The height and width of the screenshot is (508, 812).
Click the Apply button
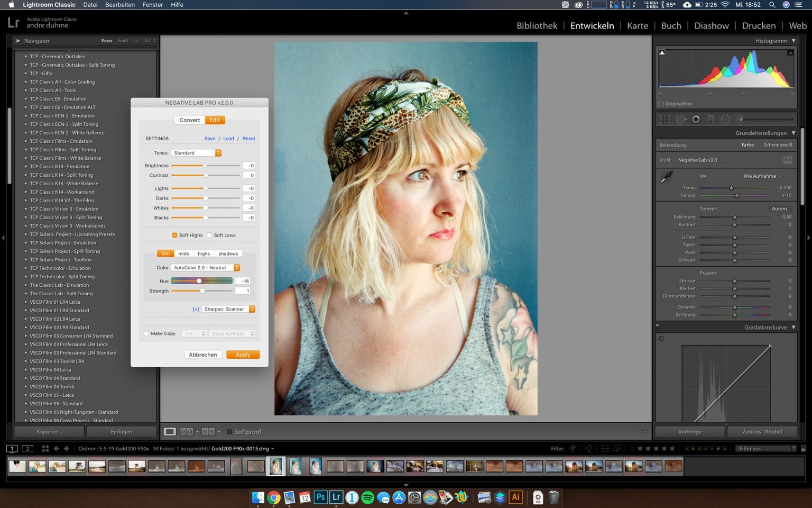pyautogui.click(x=242, y=355)
